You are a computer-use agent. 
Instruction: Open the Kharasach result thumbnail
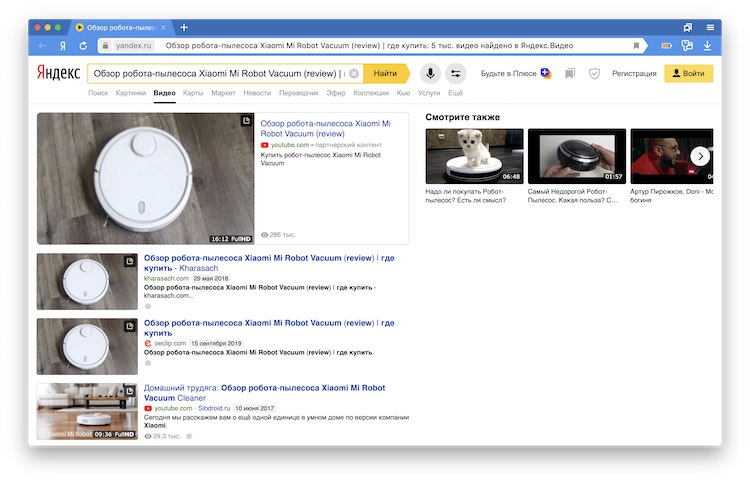tap(87, 282)
